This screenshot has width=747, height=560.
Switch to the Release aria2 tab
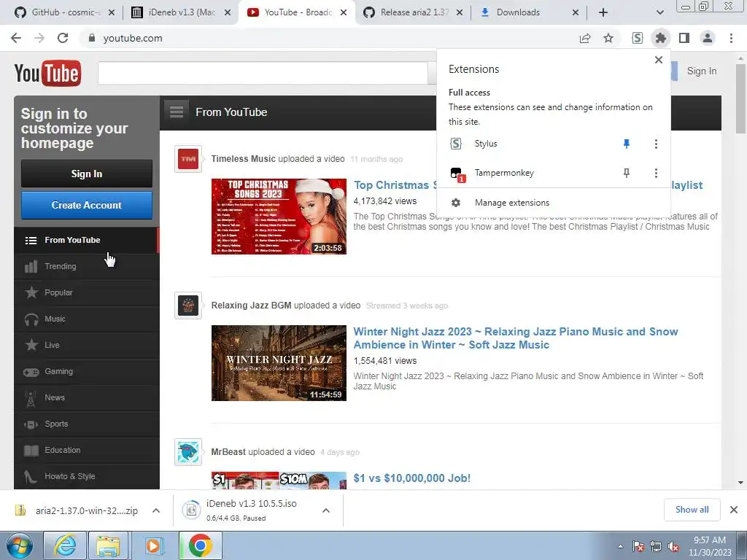(414, 12)
